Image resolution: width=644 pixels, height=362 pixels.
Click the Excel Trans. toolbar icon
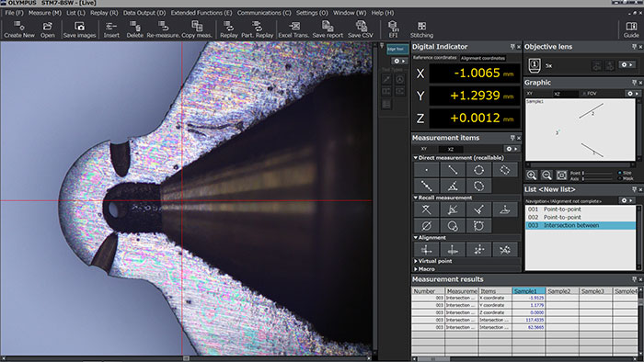click(293, 29)
